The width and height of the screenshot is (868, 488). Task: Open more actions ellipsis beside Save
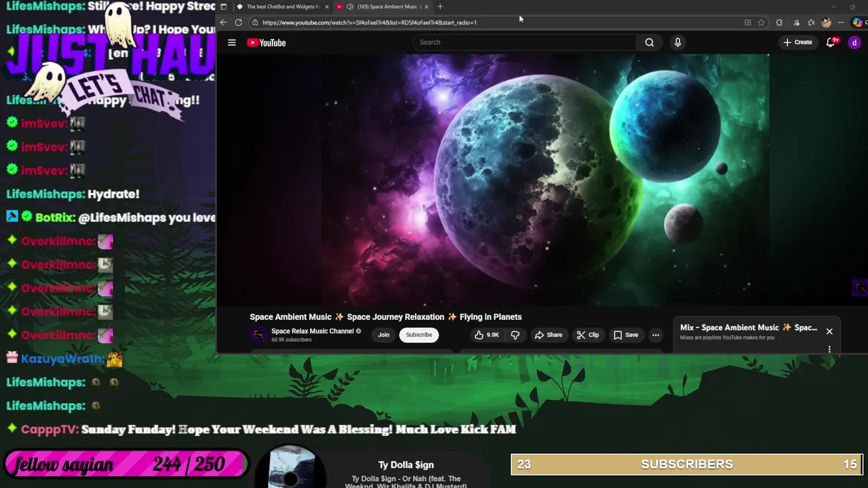[x=656, y=335]
